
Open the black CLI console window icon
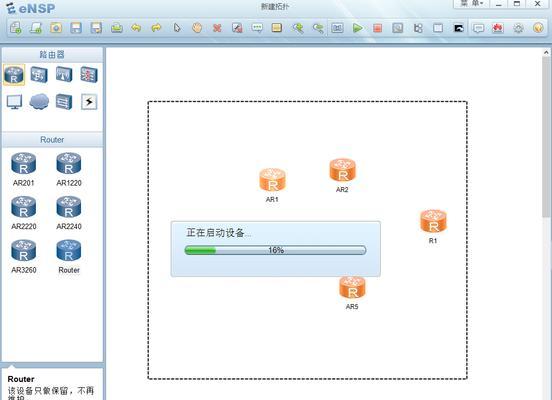pyautogui.click(x=458, y=28)
